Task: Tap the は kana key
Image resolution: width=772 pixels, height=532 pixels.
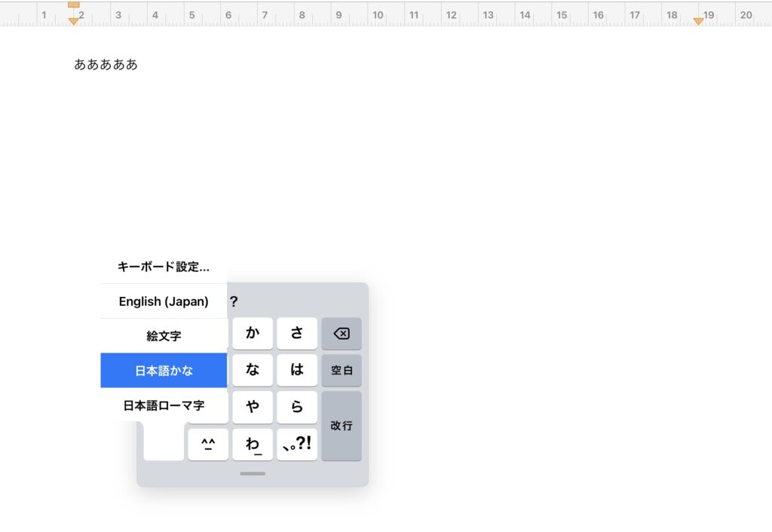Action: [x=297, y=370]
